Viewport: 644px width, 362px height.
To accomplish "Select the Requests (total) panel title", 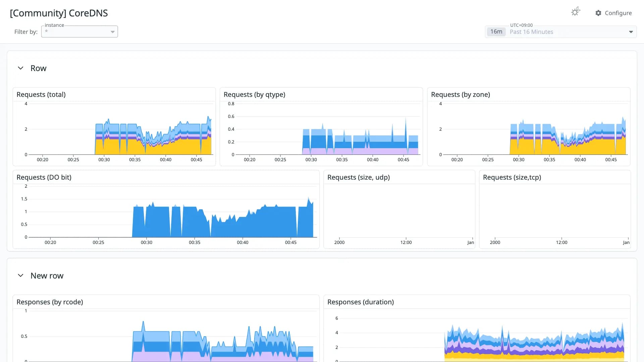I will pyautogui.click(x=41, y=95).
